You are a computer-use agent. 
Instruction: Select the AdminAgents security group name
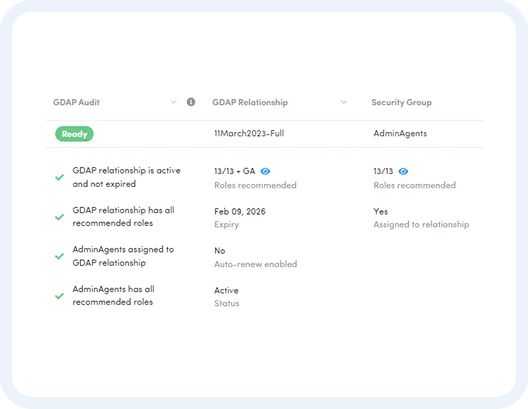(400, 134)
